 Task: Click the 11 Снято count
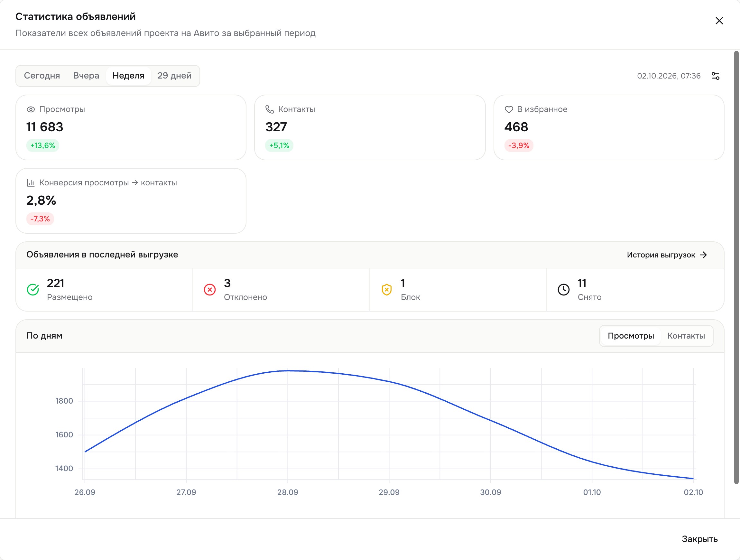pyautogui.click(x=582, y=283)
